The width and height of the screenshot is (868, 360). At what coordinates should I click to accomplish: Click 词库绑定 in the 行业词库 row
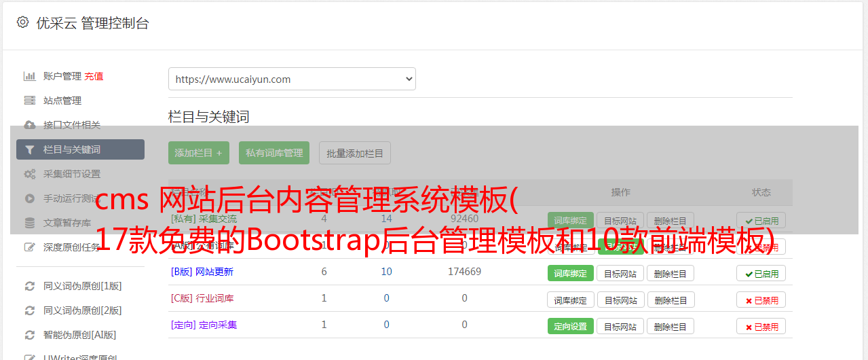click(x=571, y=300)
